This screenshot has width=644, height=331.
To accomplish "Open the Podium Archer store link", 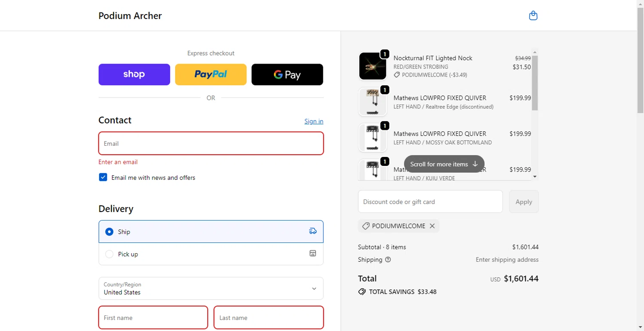I will point(130,15).
